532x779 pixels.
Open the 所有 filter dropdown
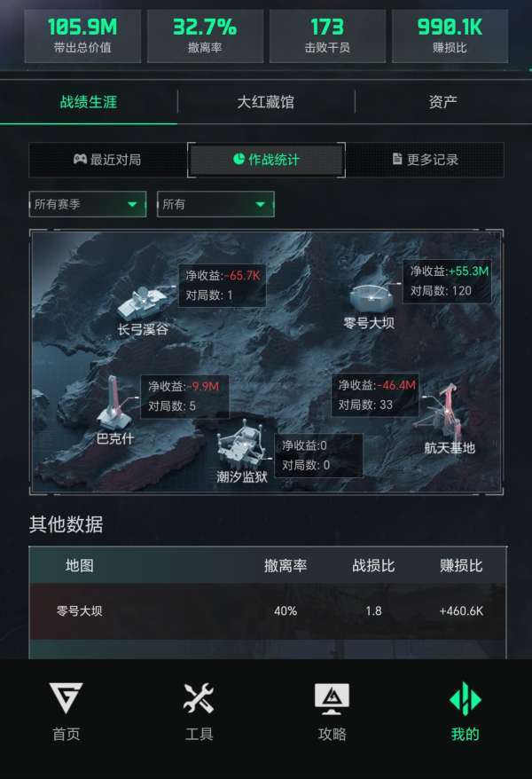(215, 204)
